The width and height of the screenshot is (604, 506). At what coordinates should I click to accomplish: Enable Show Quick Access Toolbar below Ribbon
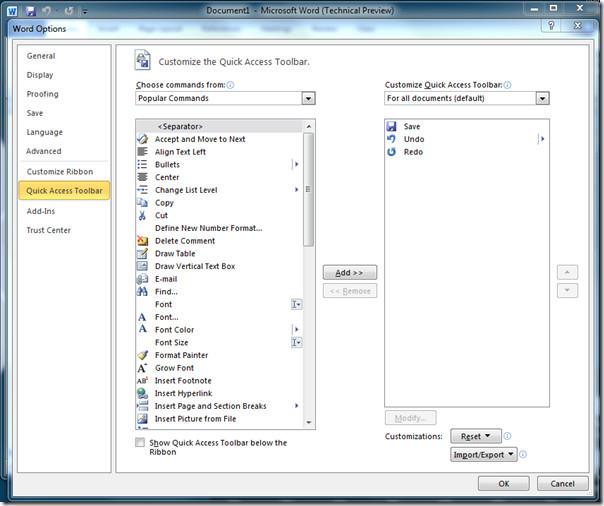click(140, 442)
